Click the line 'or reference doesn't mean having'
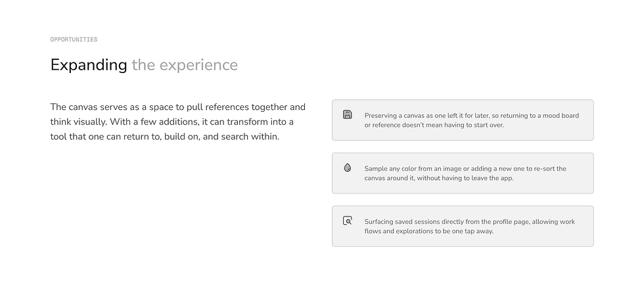The image size is (644, 302). [x=434, y=125]
